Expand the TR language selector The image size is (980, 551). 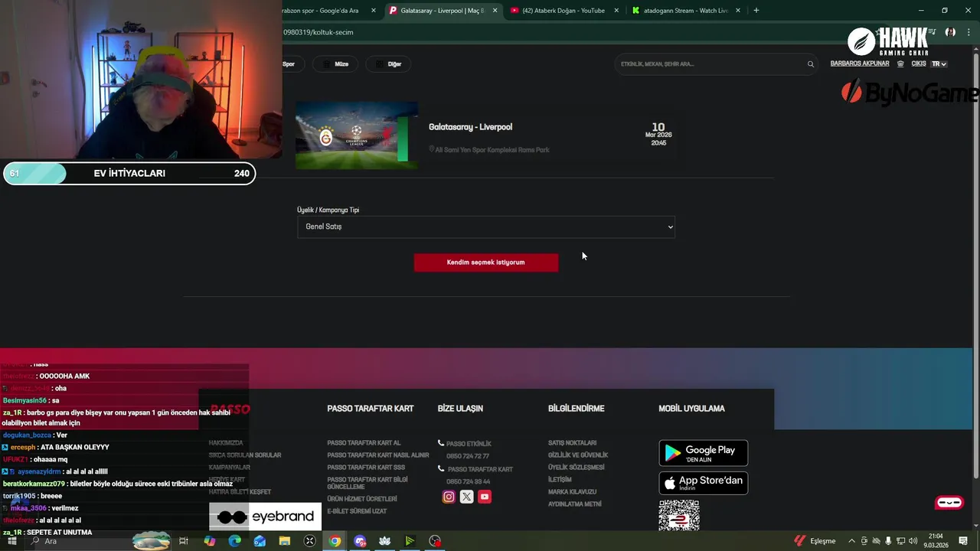point(939,64)
